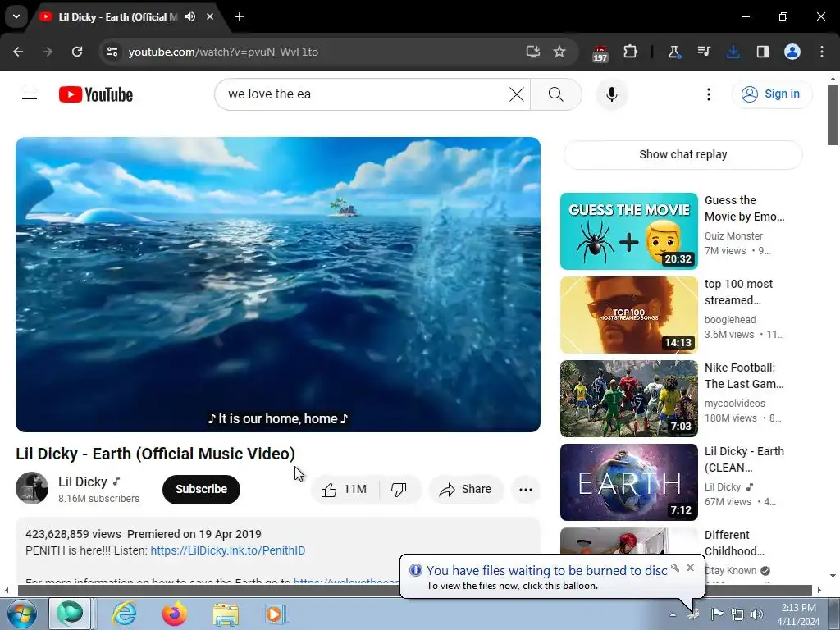Launch Firefox from taskbar
Image resolution: width=840 pixels, height=630 pixels.
click(175, 614)
